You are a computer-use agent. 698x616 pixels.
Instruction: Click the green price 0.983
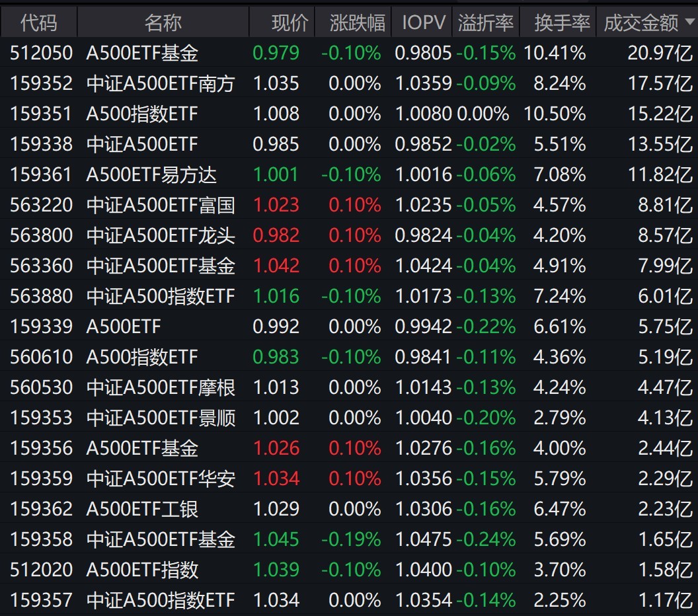pos(276,357)
